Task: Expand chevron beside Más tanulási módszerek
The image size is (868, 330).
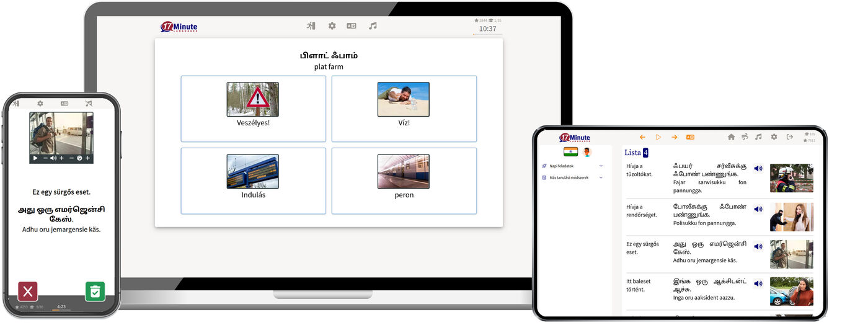Action: (x=601, y=177)
